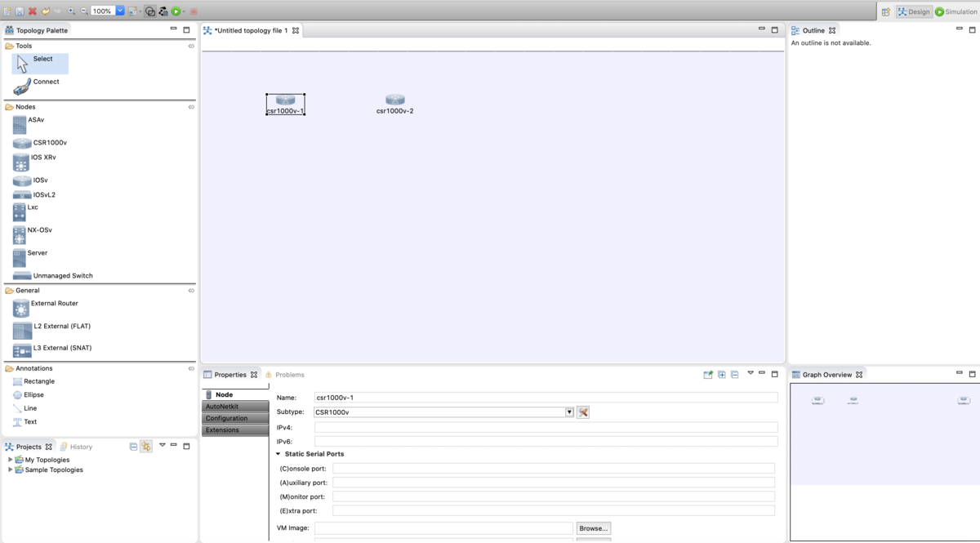Click the IPv4 address input field
The image size is (980, 543).
[x=545, y=426]
